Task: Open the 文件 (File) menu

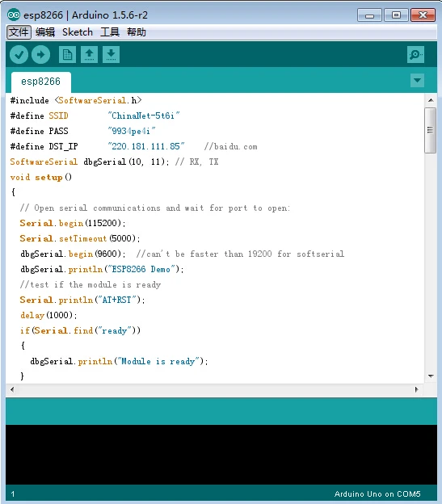Action: pos(19,32)
